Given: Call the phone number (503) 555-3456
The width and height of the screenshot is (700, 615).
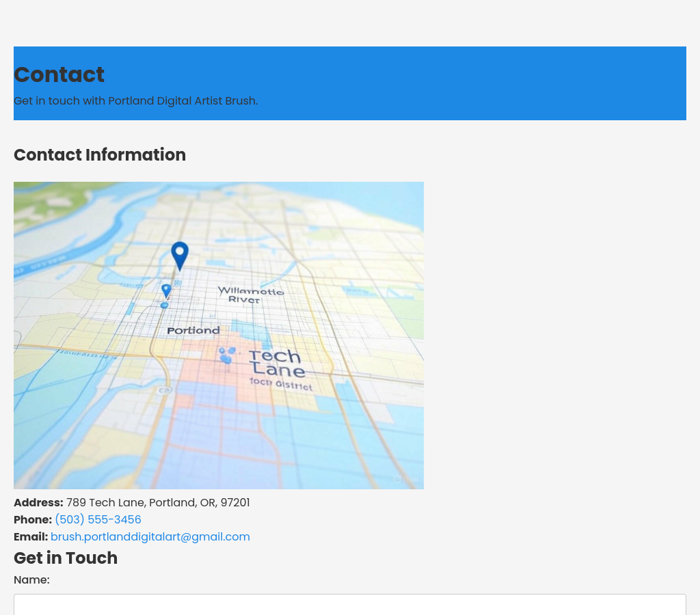Looking at the screenshot, I should coord(98,519).
